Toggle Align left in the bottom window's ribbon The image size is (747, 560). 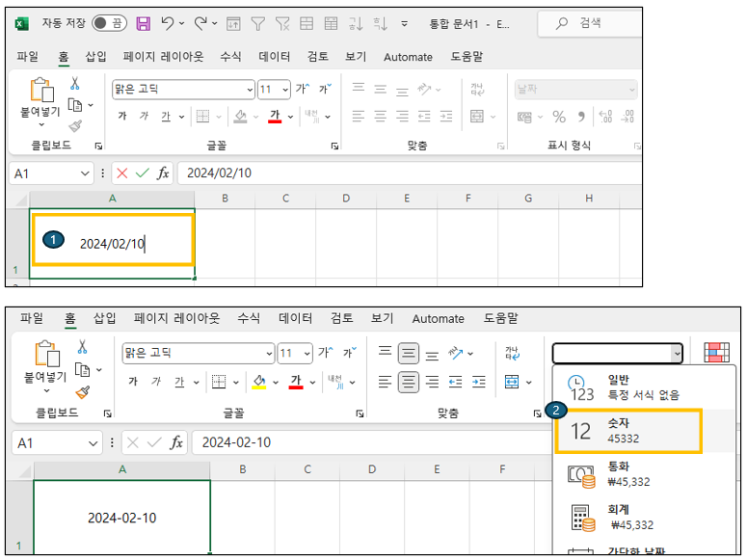point(385,382)
